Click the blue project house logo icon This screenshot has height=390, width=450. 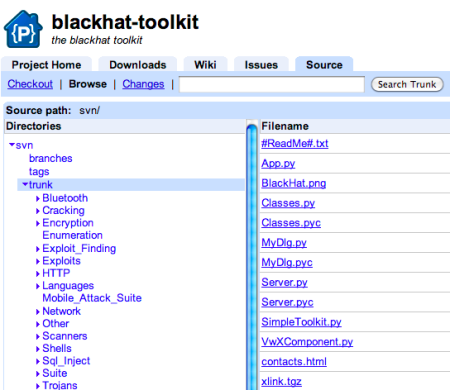tap(23, 29)
